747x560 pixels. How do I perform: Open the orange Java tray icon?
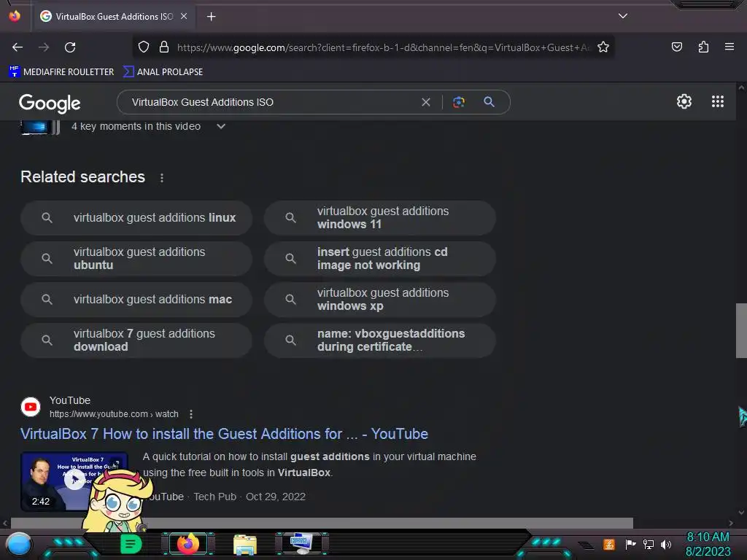click(x=609, y=544)
